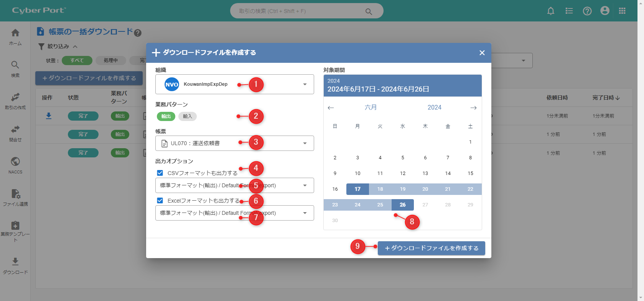Viewport: 644px width, 301px height.
Task: Click the notification bell icon
Action: (550, 11)
